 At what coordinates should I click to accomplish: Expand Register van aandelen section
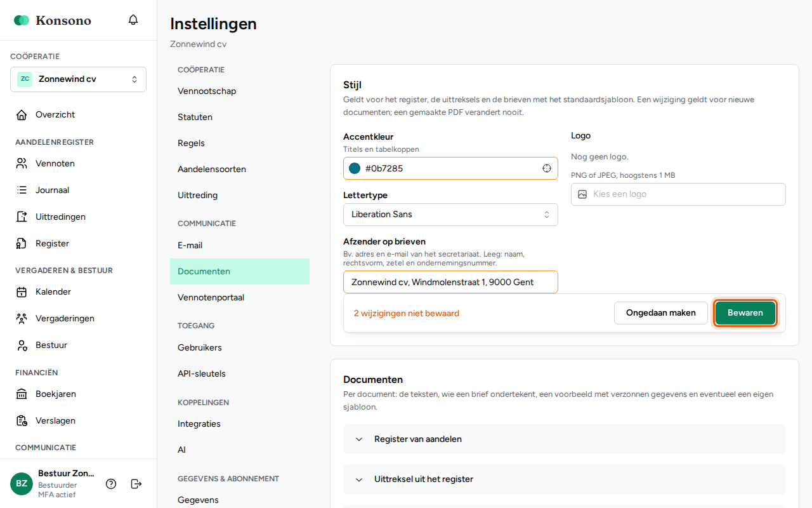pos(565,439)
